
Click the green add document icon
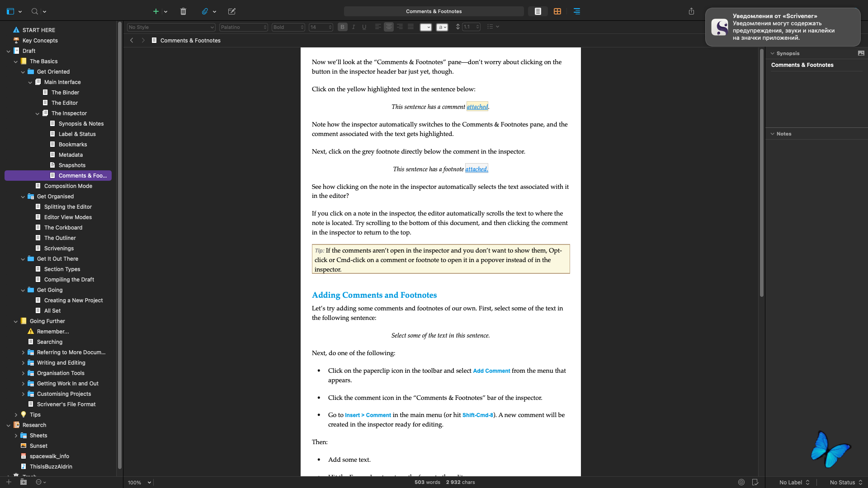click(156, 11)
